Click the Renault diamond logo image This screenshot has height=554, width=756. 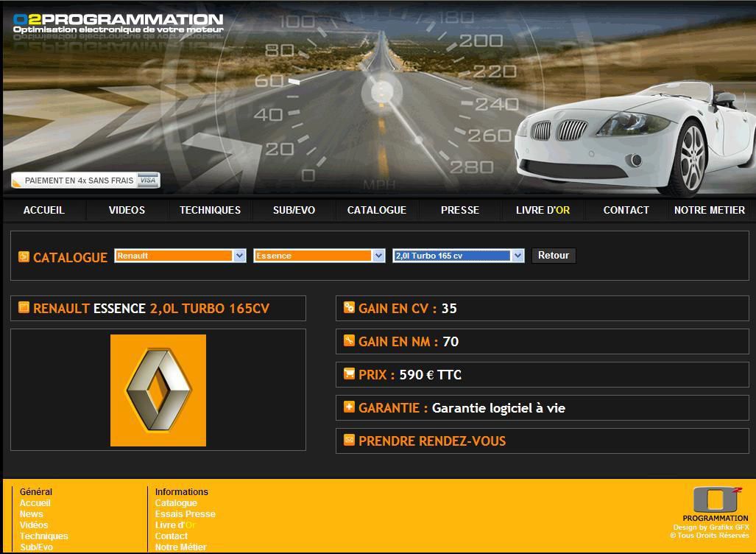pyautogui.click(x=158, y=390)
